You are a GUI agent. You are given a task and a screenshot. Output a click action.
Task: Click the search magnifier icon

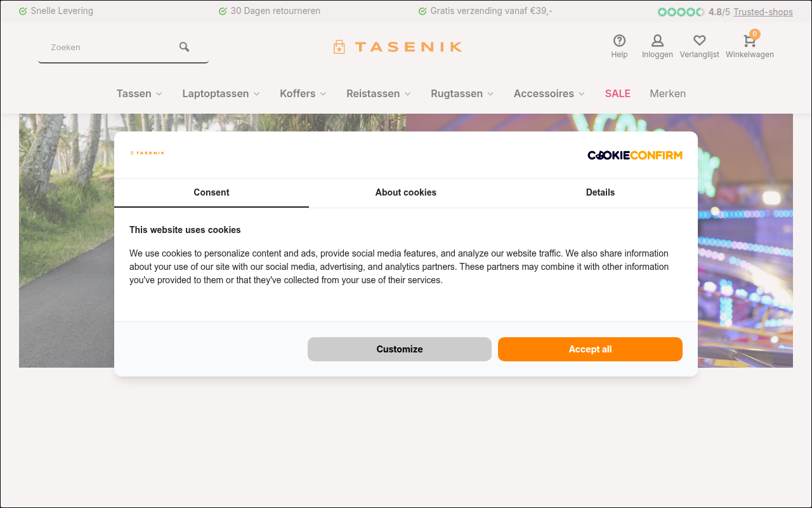click(185, 47)
